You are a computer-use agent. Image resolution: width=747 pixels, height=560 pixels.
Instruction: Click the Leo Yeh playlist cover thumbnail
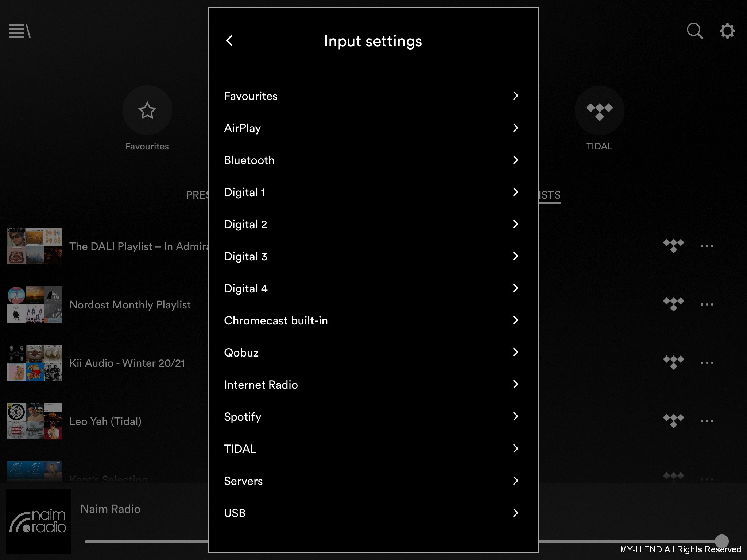35,421
